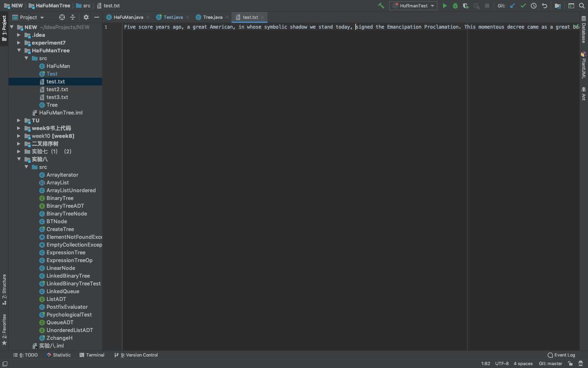Start debugging with the bug icon
Viewport: 588px width, 368px height.
[455, 6]
